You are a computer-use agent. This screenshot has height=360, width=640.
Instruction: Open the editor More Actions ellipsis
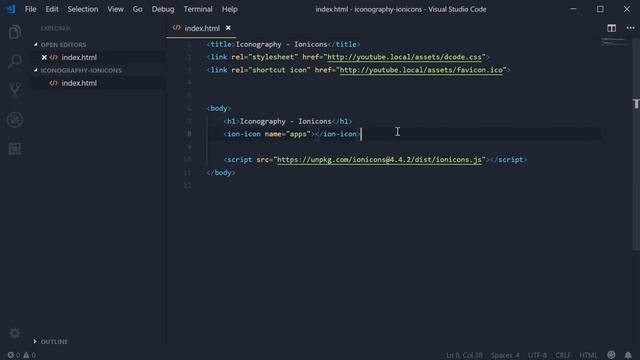631,28
